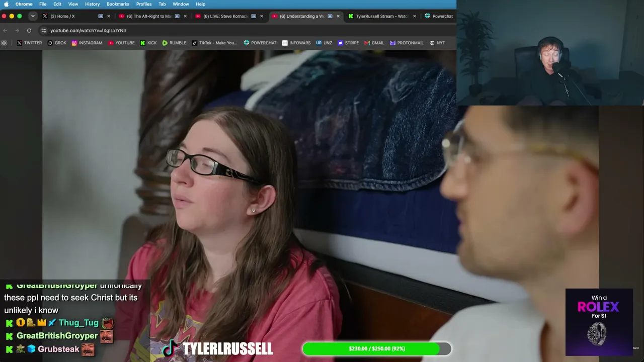
Task: View site information icon in address bar
Action: click(44, 30)
